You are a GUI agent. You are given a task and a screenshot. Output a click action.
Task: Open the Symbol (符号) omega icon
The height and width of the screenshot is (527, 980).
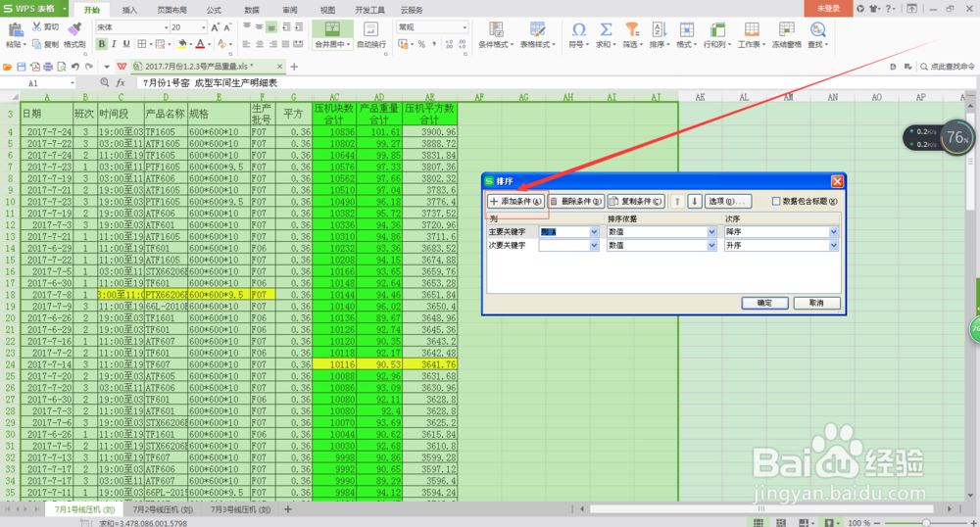point(579,29)
